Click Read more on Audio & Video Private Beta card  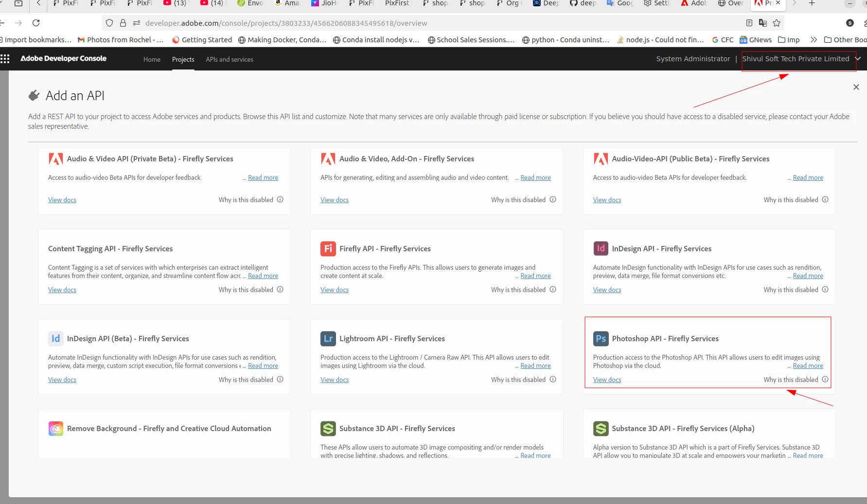263,177
